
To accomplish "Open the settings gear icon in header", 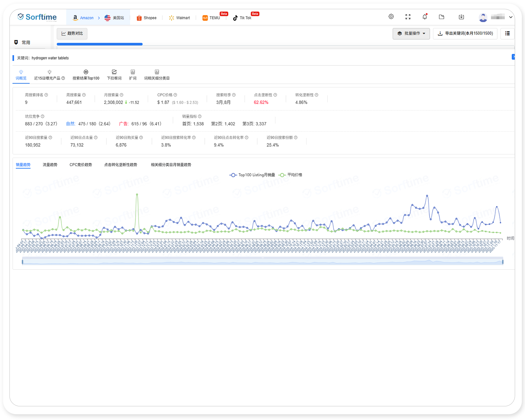I will click(x=391, y=17).
